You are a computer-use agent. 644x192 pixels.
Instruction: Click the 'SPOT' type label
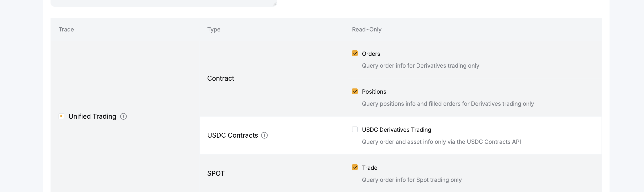(x=216, y=174)
